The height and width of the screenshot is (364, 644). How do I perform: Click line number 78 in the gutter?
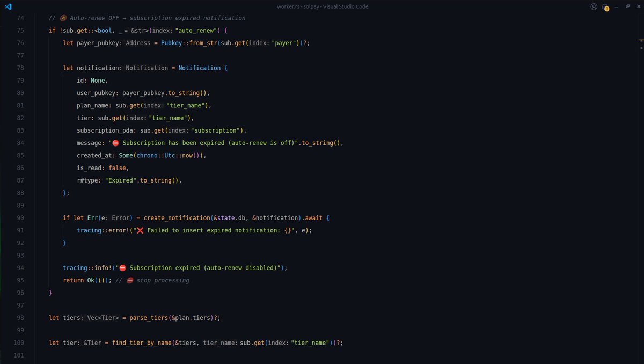20,68
